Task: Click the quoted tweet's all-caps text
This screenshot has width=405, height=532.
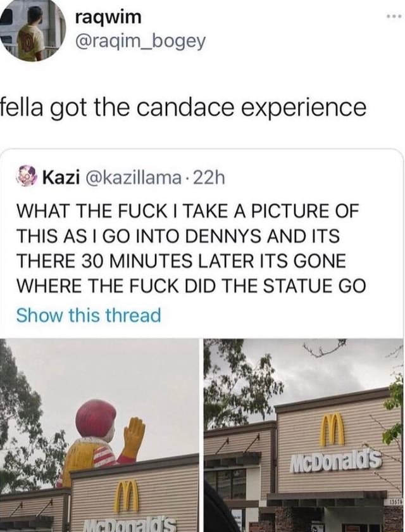Action: click(x=191, y=248)
